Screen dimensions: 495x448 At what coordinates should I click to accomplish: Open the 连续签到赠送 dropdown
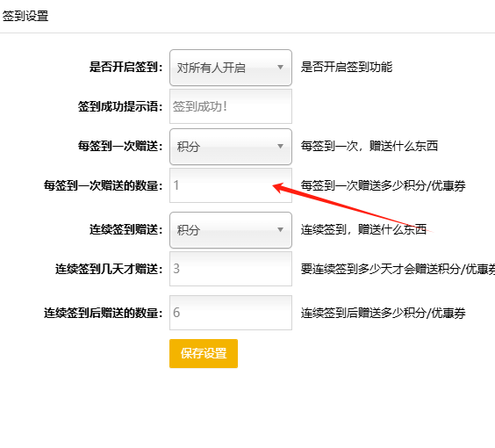click(231, 229)
